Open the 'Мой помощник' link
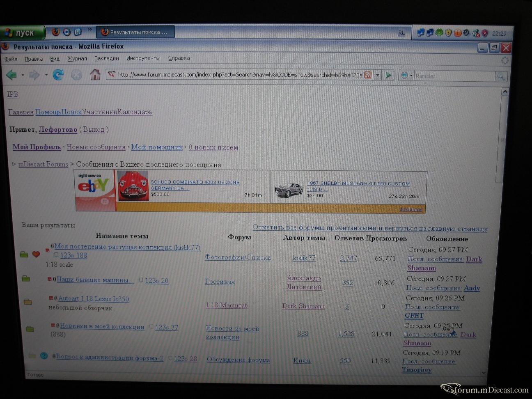Screen dimensions: 532x399 pos(157,147)
